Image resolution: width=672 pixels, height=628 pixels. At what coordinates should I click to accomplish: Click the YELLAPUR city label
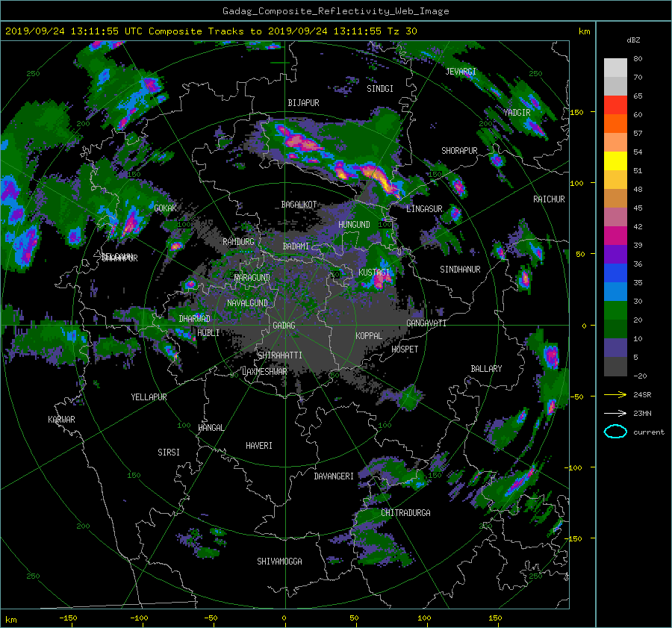(149, 397)
